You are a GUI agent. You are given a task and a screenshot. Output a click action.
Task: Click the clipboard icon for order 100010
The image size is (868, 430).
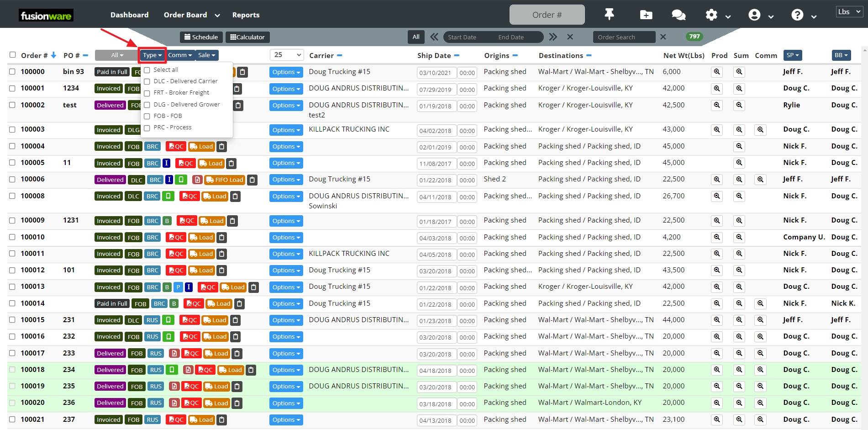click(x=222, y=238)
